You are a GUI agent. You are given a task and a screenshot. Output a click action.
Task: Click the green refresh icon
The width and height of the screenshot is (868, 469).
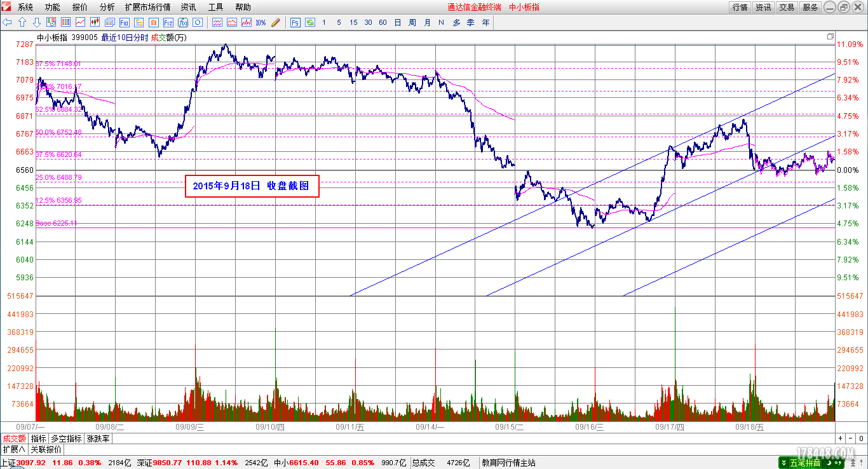tap(310, 22)
